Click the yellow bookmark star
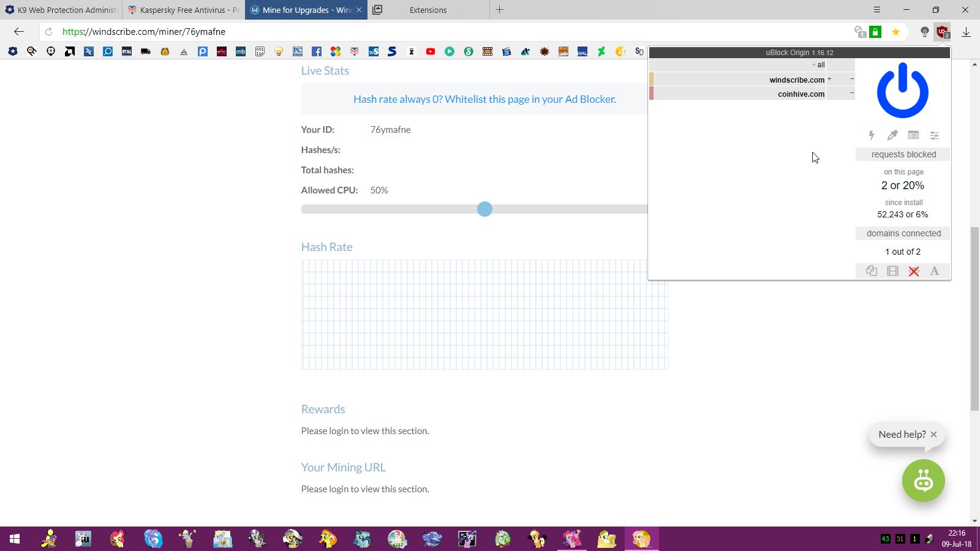This screenshot has height=551, width=980. click(895, 32)
